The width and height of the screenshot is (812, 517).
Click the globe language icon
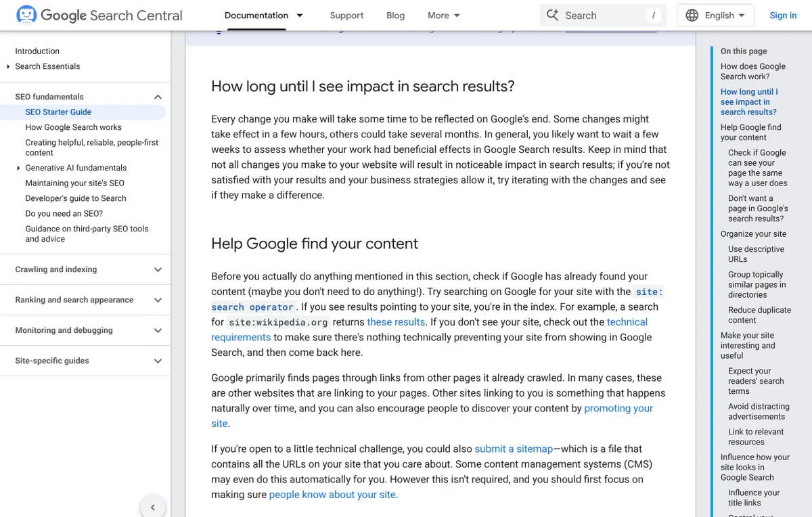click(x=692, y=15)
